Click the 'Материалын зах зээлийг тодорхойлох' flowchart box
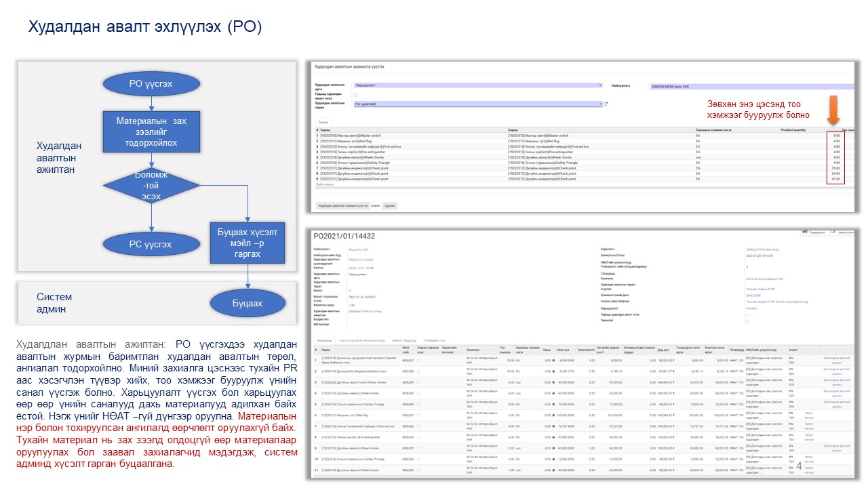This screenshot has height=488, width=868. point(151,131)
